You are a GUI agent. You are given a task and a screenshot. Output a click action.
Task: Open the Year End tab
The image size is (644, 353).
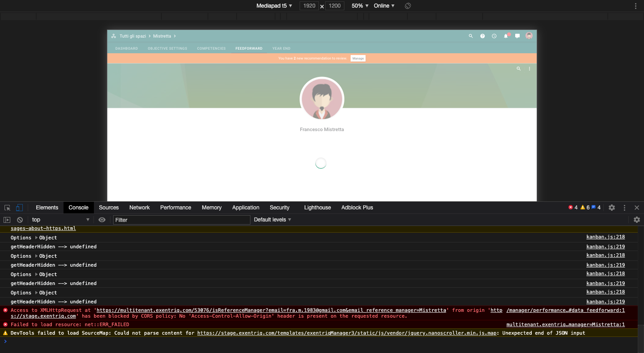click(281, 48)
